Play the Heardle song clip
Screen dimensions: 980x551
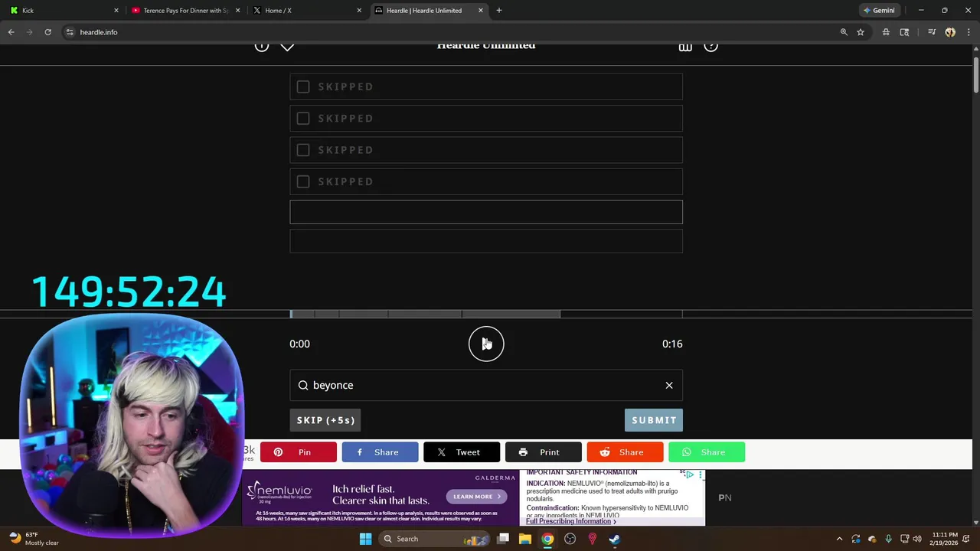pyautogui.click(x=486, y=344)
